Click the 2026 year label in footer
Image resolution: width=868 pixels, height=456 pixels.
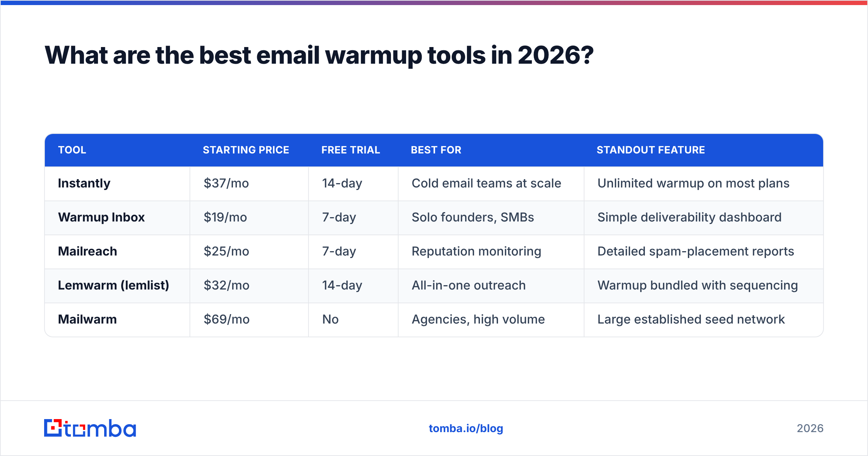click(810, 428)
